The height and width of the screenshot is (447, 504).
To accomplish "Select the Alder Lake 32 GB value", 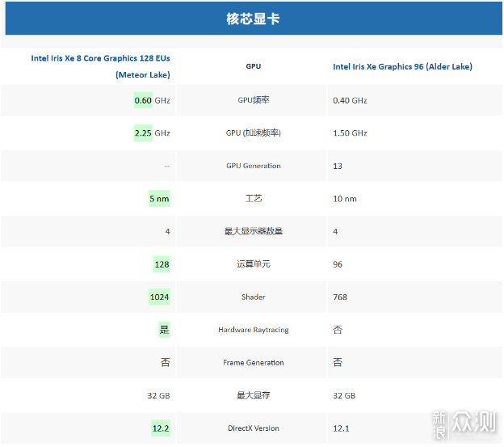I will (x=344, y=395).
